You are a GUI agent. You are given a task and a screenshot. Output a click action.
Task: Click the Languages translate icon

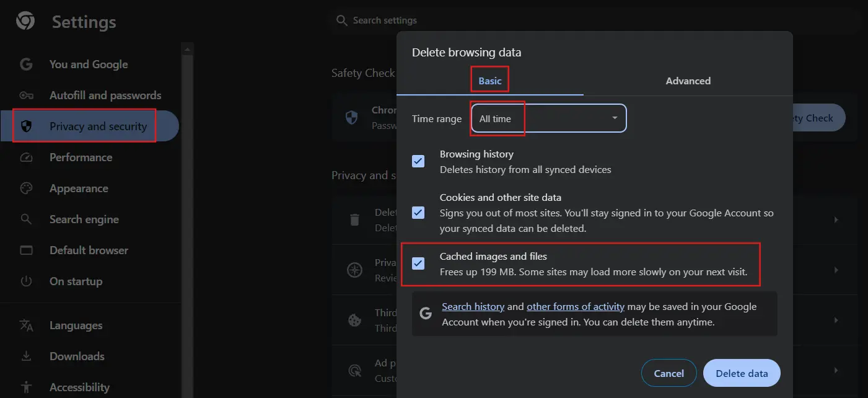(x=26, y=325)
